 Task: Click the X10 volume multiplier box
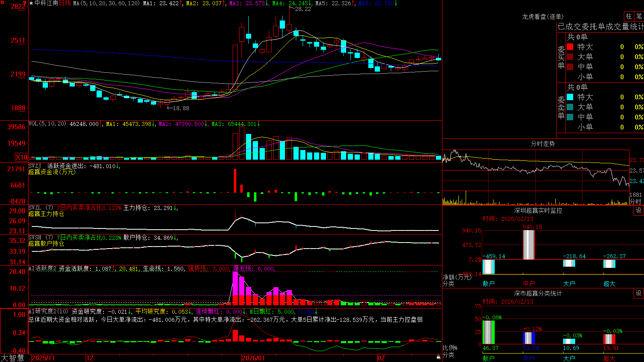[x=21, y=157]
